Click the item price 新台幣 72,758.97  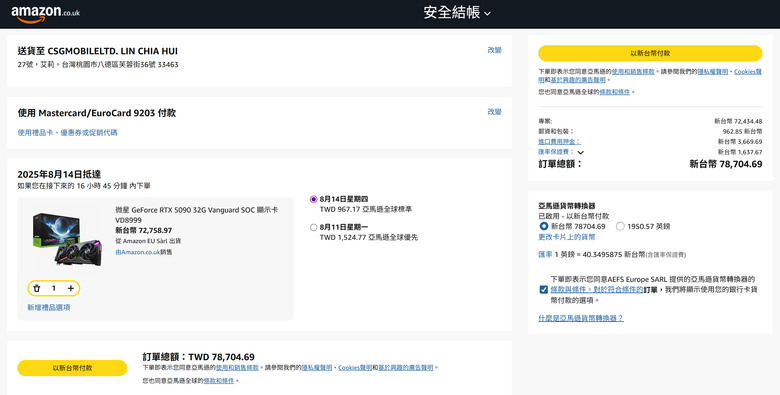[x=144, y=230]
